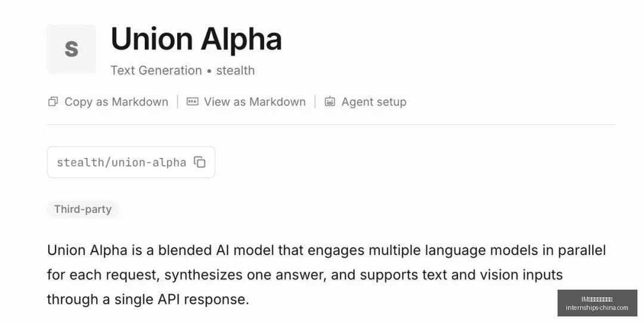Click the Copy as Markdown icon
Screen dimensions: 644x323
click(x=53, y=102)
